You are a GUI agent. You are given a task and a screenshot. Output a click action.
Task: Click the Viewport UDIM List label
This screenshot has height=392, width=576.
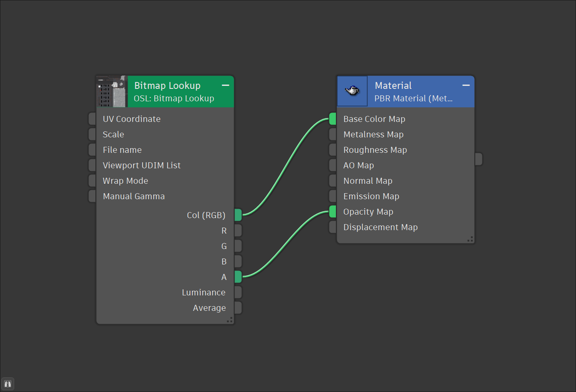tap(142, 165)
